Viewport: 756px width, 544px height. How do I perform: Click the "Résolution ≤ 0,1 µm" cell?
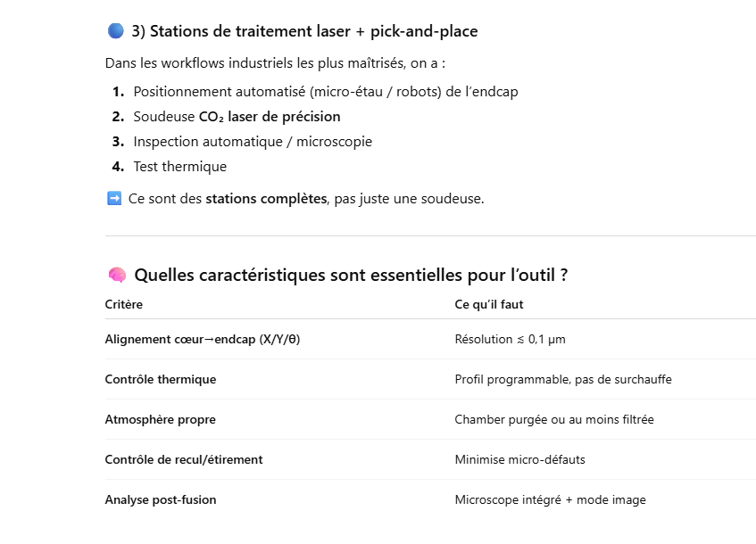pos(510,339)
